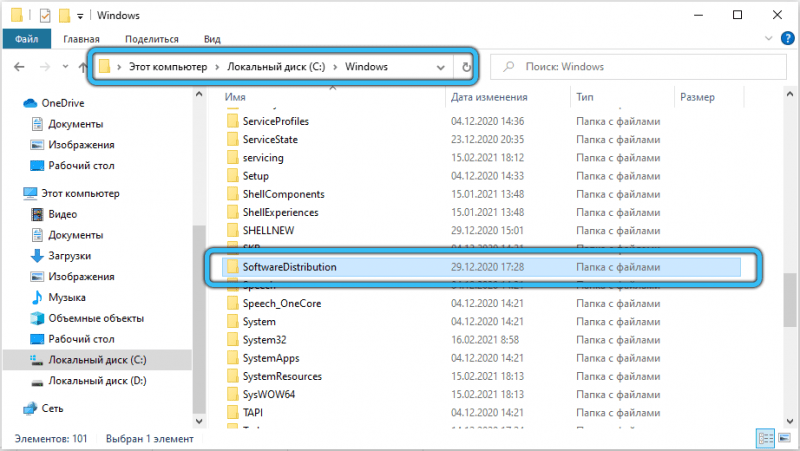The height and width of the screenshot is (451, 800).
Task: Click Windows segment in the address breadcrumb
Action: click(x=366, y=67)
